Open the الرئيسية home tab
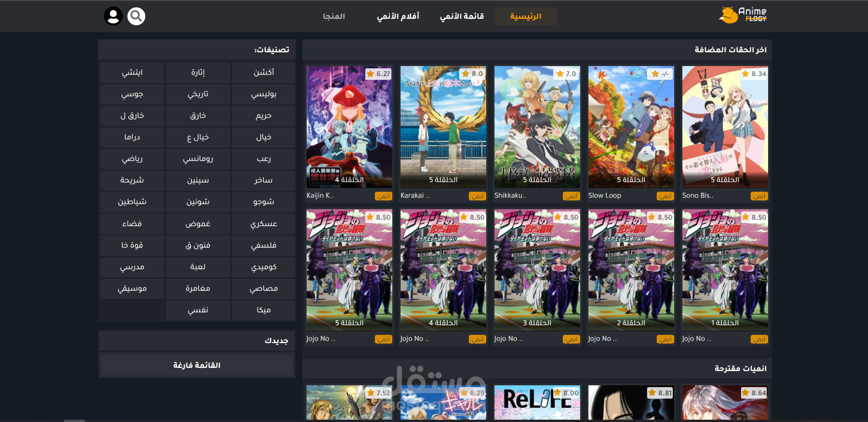 click(526, 16)
